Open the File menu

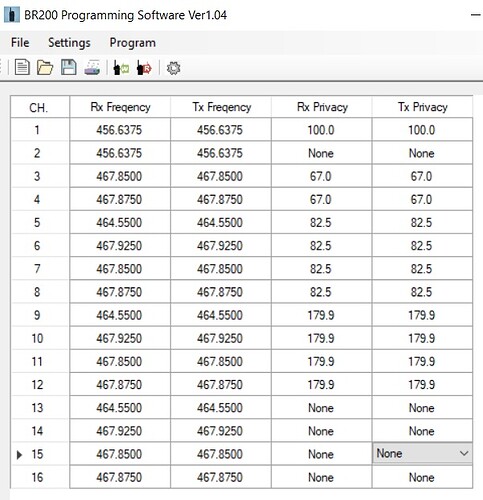[x=20, y=43]
